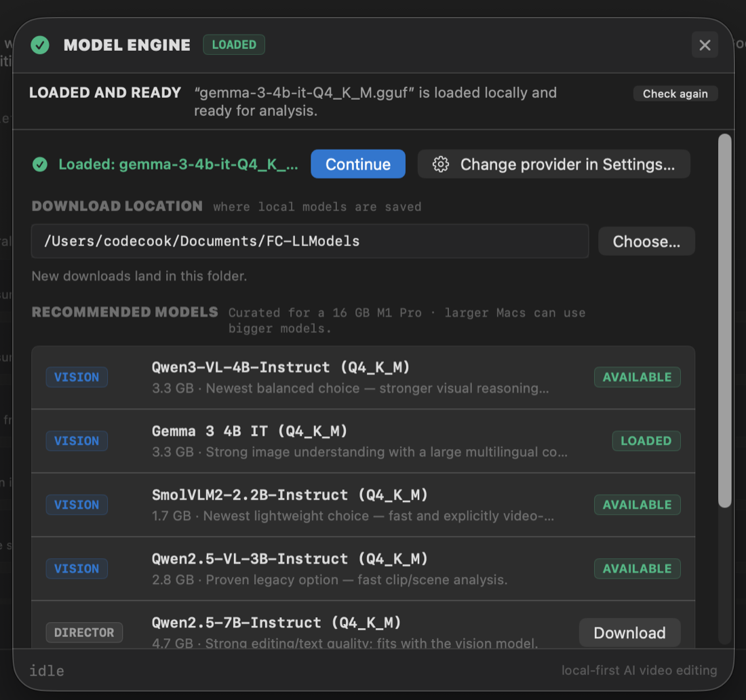Click the LOADED badge on the Gemma 3 4B IT row
The width and height of the screenshot is (746, 700).
coord(646,441)
